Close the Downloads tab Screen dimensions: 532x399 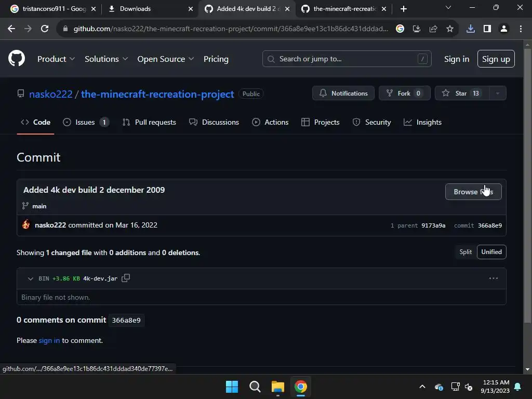click(x=191, y=9)
